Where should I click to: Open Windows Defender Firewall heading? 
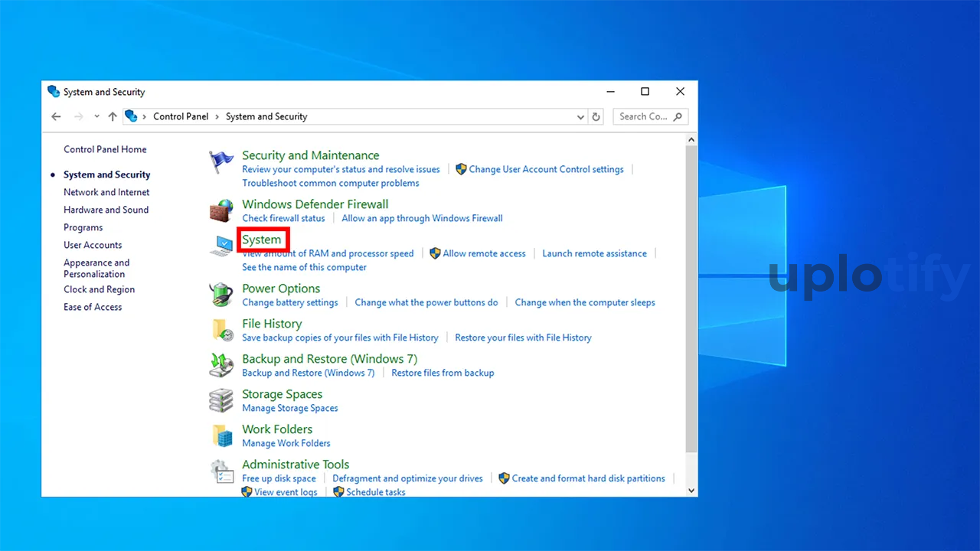pyautogui.click(x=315, y=204)
